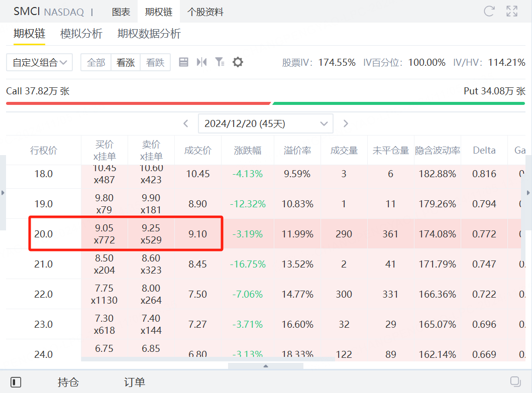Sort by 未平仓量 column header
Viewport: 532px width, 393px height.
[x=391, y=150]
